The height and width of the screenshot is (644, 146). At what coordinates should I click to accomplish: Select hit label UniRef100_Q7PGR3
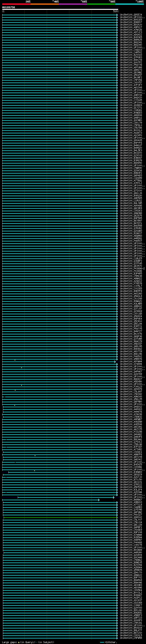(131, 58)
